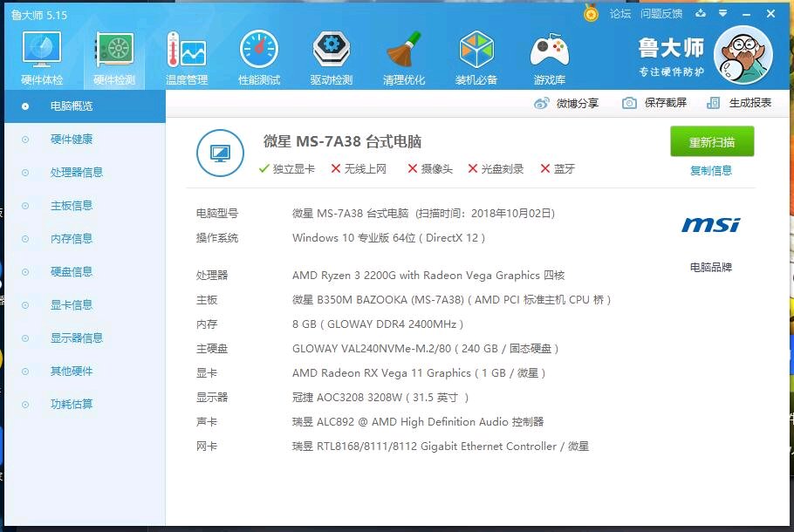The width and height of the screenshot is (794, 532).
Task: Click the 瑞昱 ALC892 sound card text
Action: (418, 421)
